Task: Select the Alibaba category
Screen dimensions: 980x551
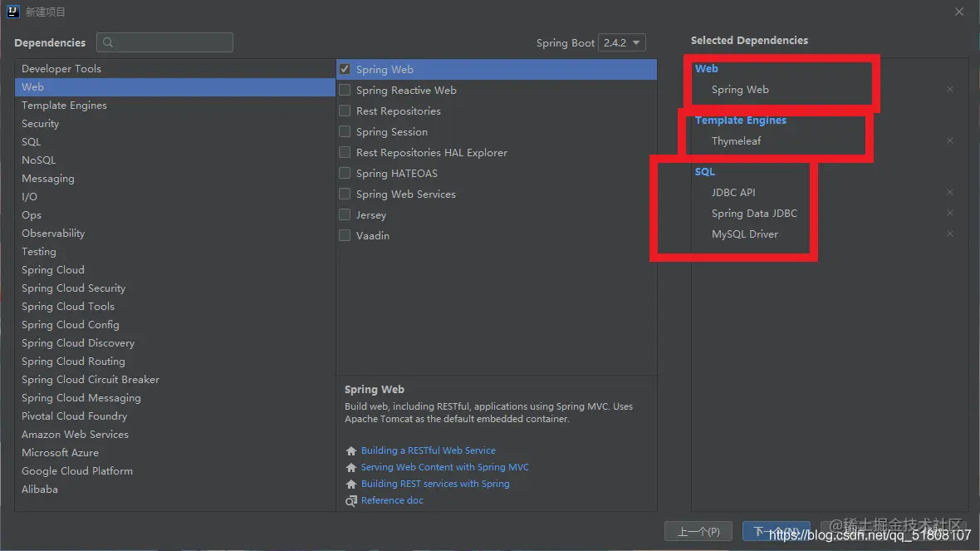Action: (175, 489)
